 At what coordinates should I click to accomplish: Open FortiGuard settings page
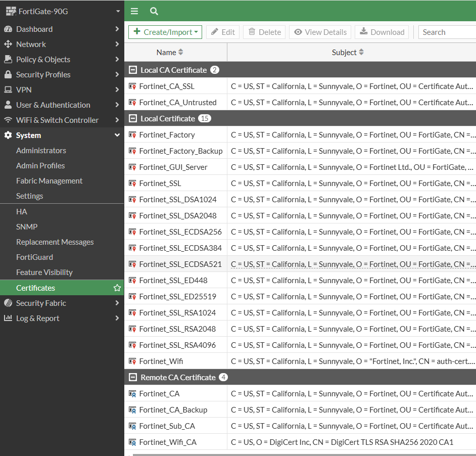34,257
